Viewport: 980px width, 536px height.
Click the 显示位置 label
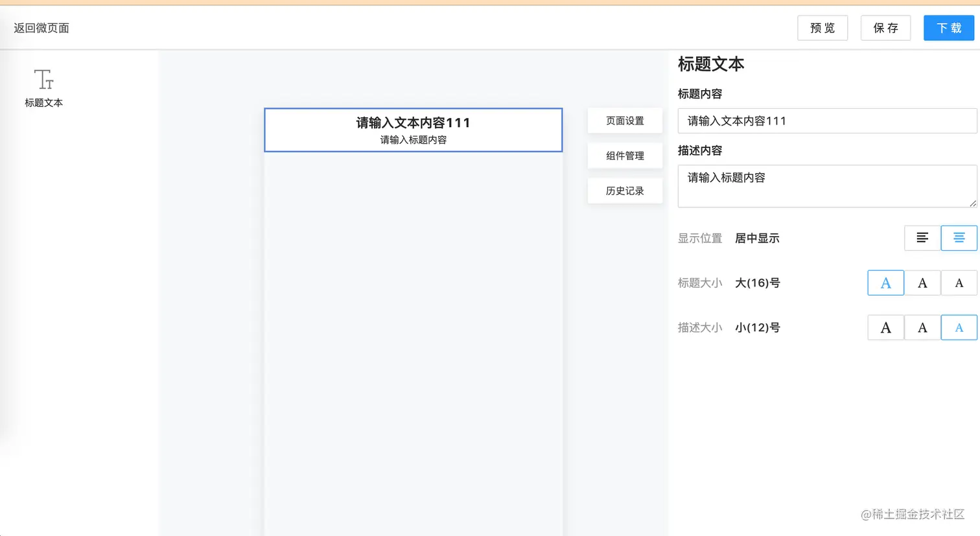pyautogui.click(x=700, y=238)
